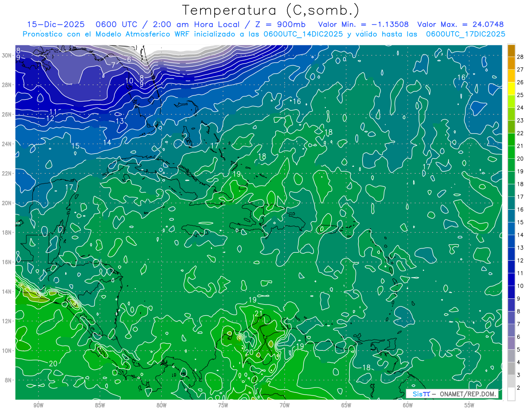
Task: Click the '85W' longitude axis label
Action: point(100,405)
